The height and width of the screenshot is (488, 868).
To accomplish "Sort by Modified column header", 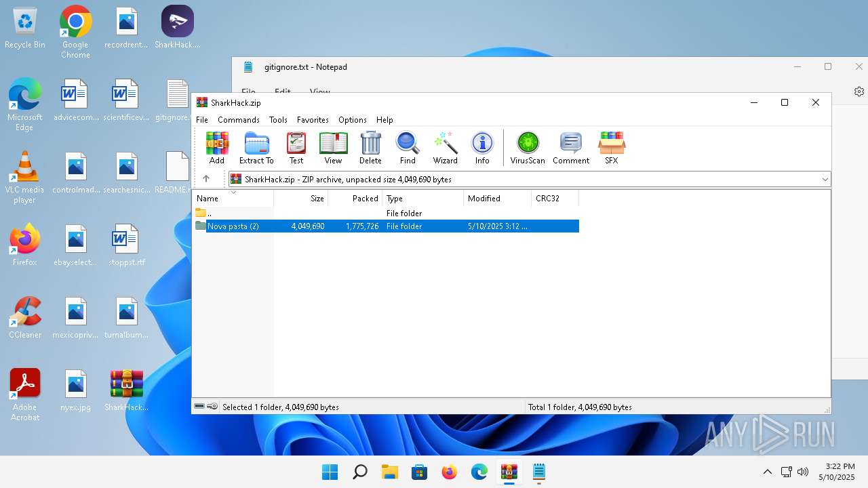I will 498,199.
